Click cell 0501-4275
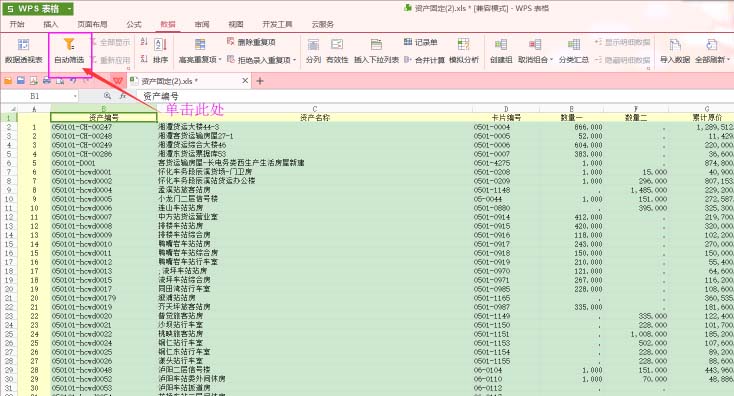The image size is (734, 396). pos(506,163)
